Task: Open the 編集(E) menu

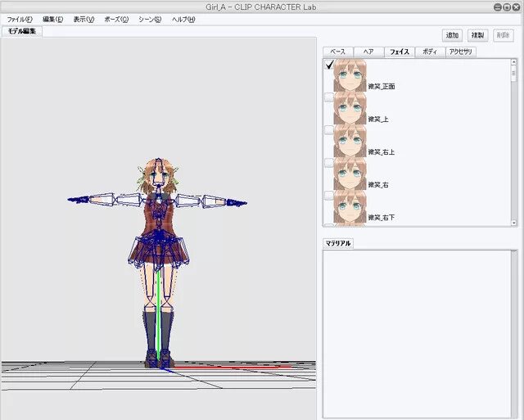Action: point(52,20)
